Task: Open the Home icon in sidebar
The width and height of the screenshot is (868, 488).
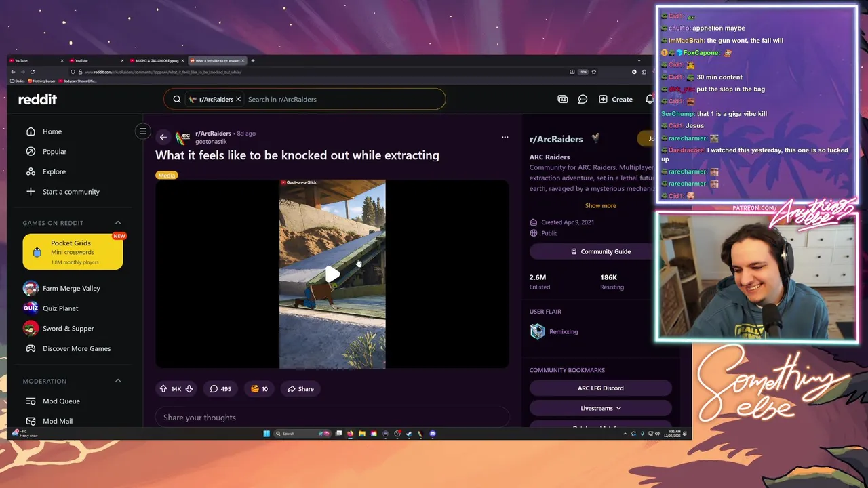Action: pos(31,131)
